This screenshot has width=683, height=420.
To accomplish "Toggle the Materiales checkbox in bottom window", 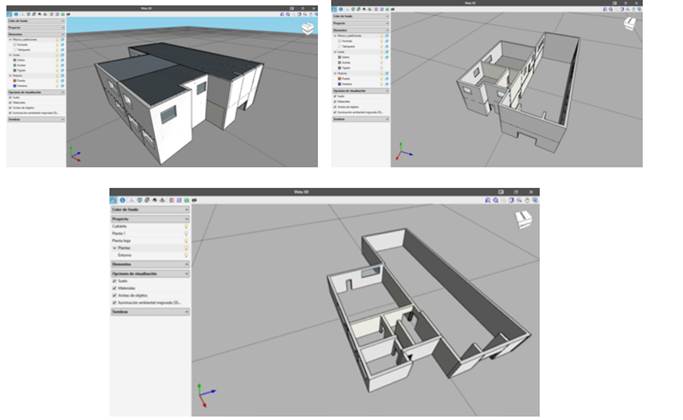I will (115, 288).
